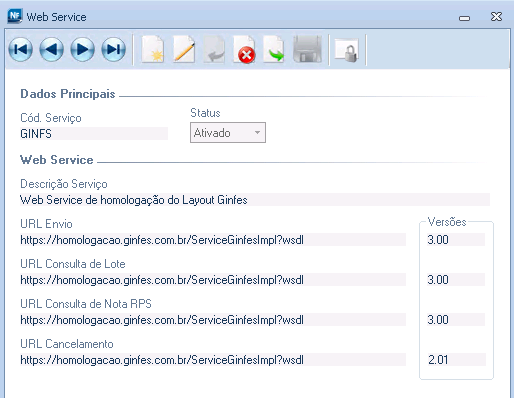Go to the previous record
This screenshot has height=398, width=514.
pos(52,49)
